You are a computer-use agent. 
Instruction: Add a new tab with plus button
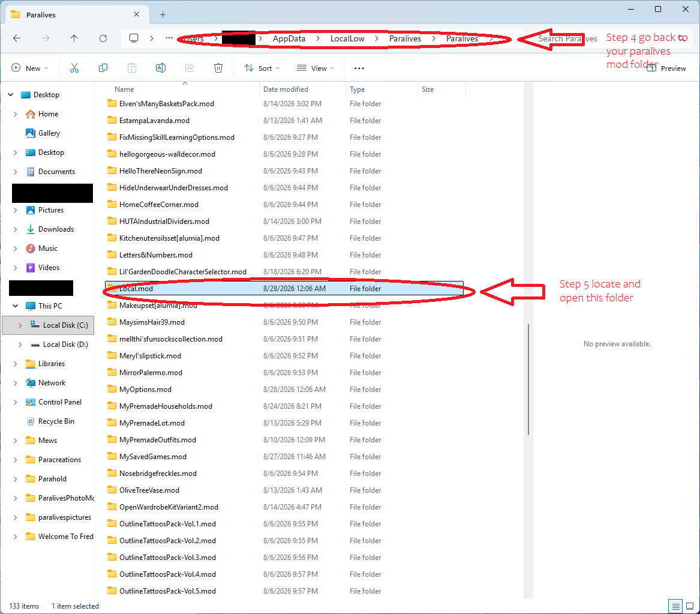pos(163,15)
